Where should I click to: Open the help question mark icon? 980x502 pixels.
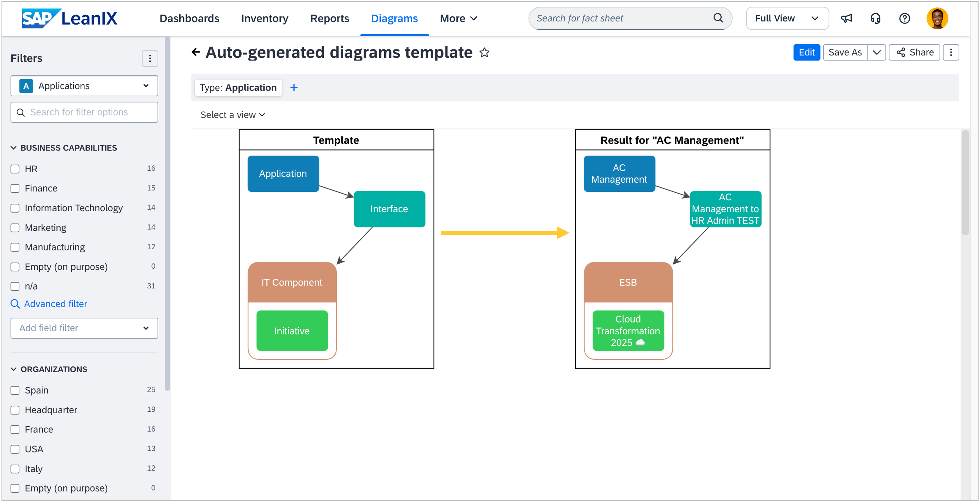(x=904, y=18)
